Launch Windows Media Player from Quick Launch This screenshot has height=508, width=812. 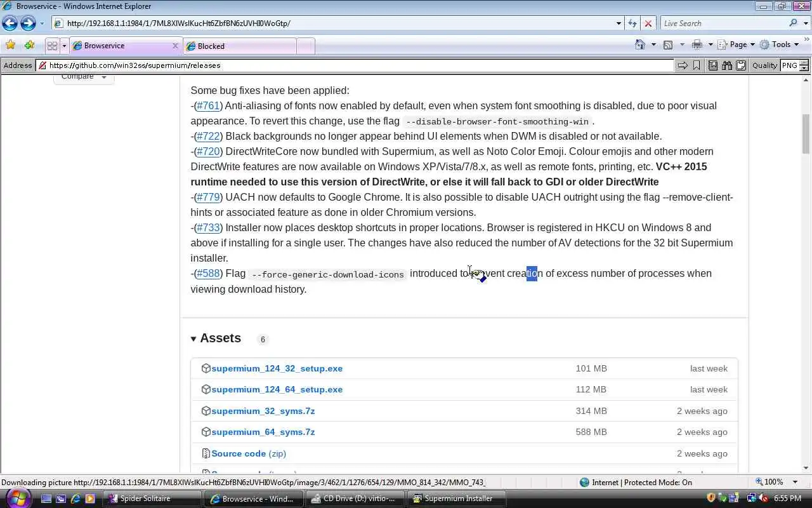90,498
